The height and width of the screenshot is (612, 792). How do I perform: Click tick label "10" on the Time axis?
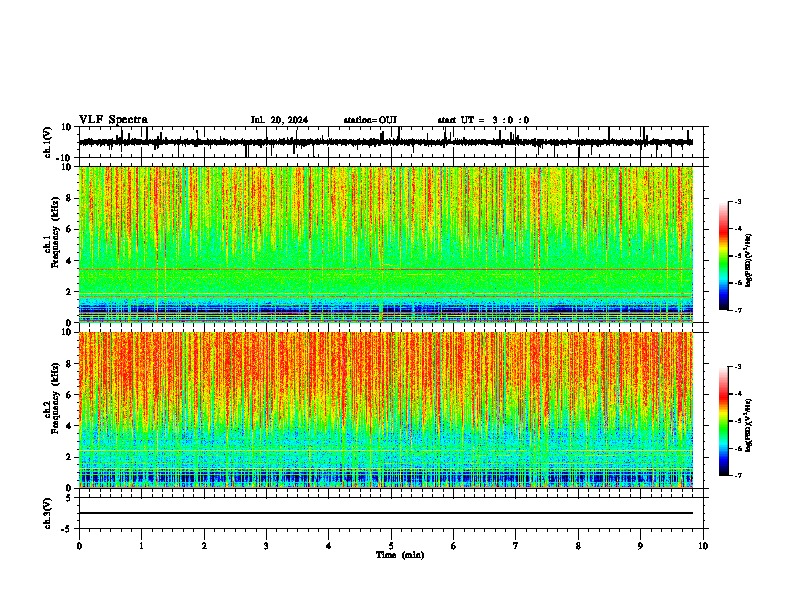coord(703,546)
